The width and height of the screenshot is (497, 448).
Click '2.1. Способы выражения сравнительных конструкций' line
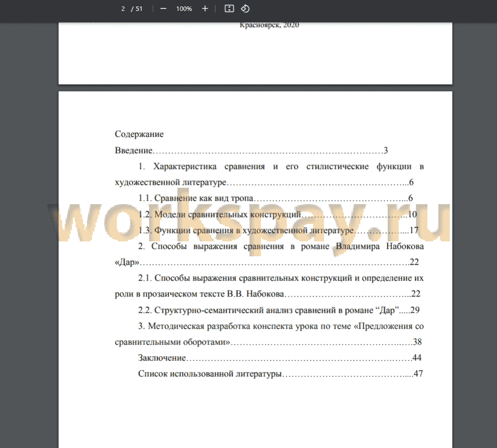click(x=281, y=278)
